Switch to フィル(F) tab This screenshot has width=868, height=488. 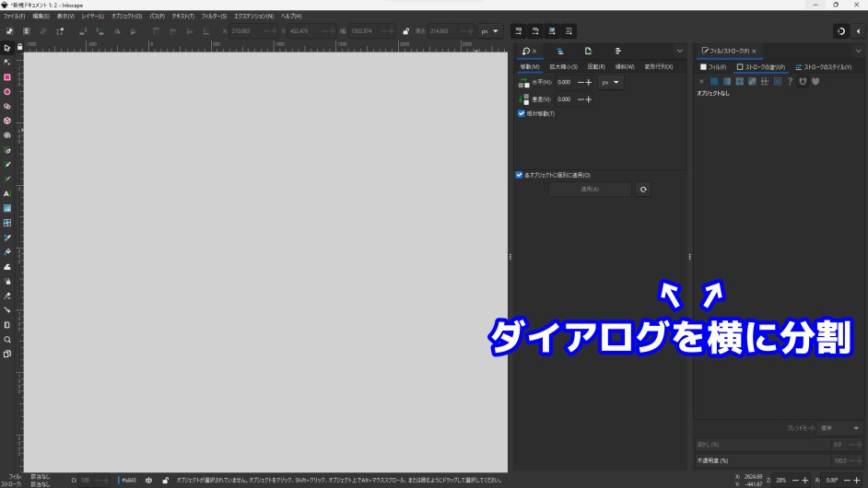(x=713, y=67)
